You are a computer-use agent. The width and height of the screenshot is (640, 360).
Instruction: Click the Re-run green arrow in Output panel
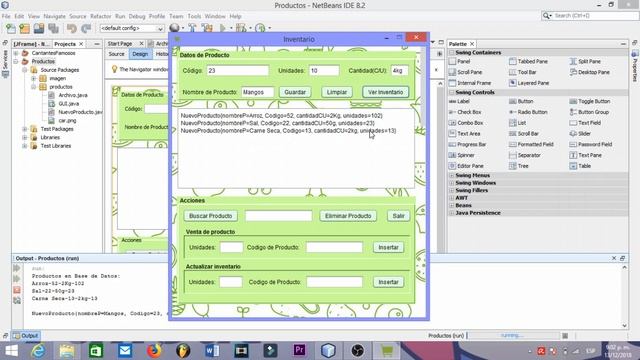(17, 268)
